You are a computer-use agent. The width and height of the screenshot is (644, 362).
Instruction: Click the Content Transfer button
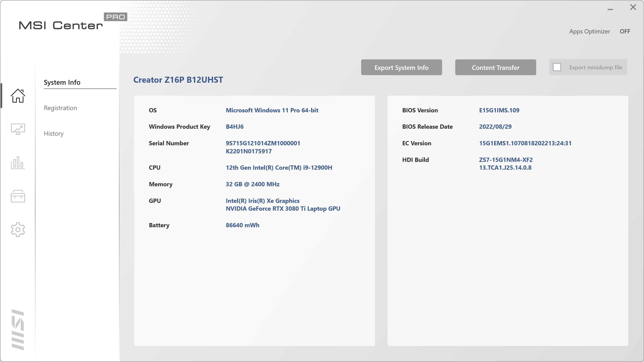point(495,67)
